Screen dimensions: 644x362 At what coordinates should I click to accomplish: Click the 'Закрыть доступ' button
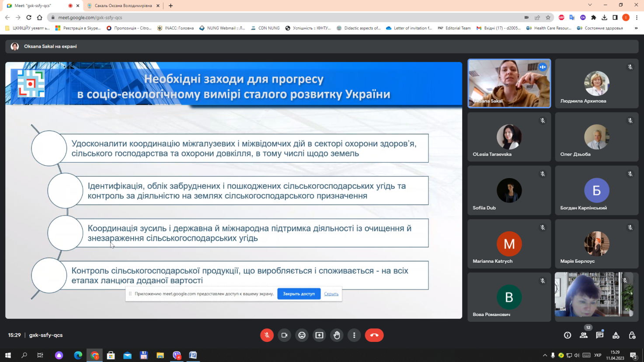[x=299, y=293]
